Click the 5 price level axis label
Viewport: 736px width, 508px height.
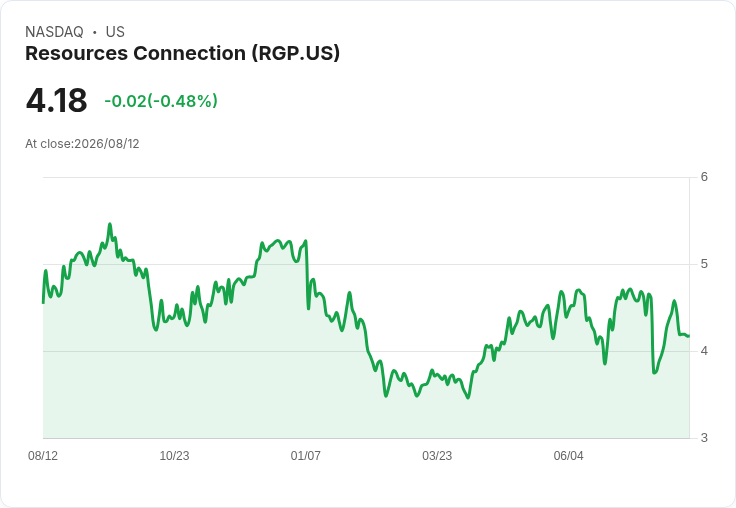[704, 264]
